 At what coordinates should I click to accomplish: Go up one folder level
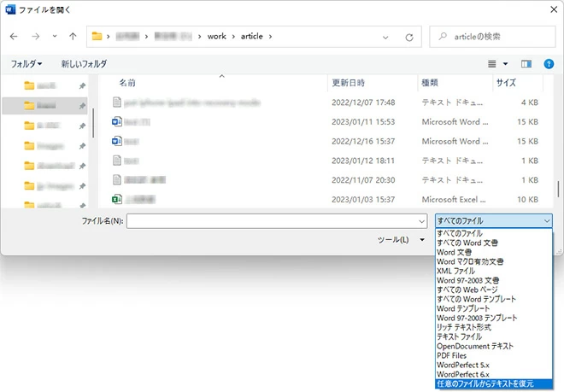[73, 37]
